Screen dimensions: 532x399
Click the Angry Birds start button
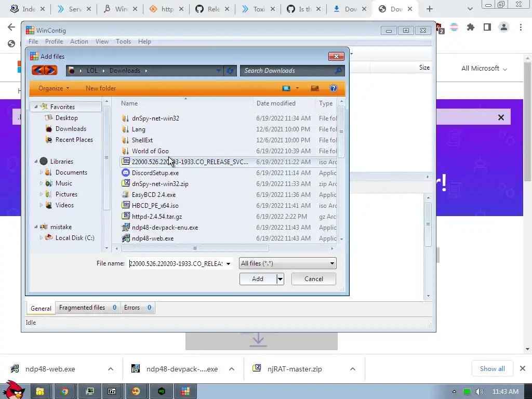click(x=14, y=390)
